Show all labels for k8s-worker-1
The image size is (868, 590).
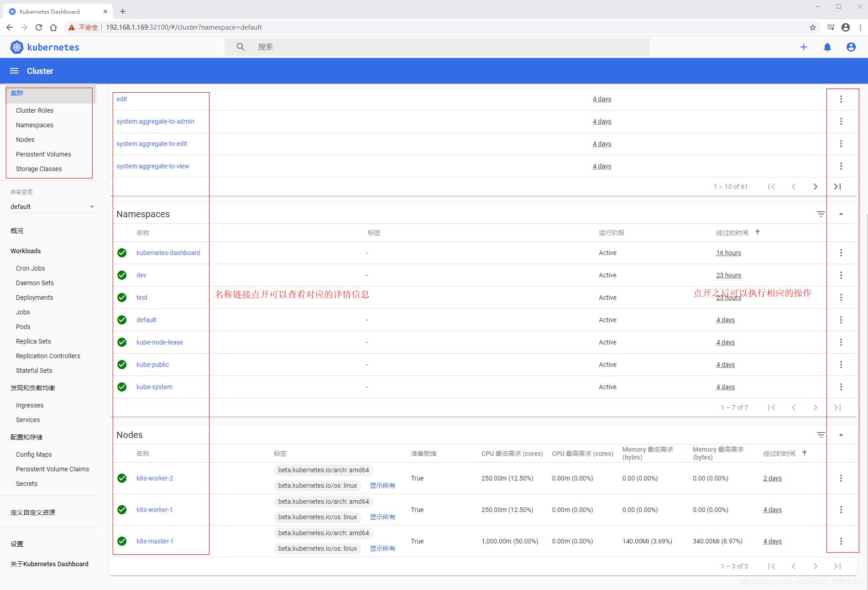point(382,517)
